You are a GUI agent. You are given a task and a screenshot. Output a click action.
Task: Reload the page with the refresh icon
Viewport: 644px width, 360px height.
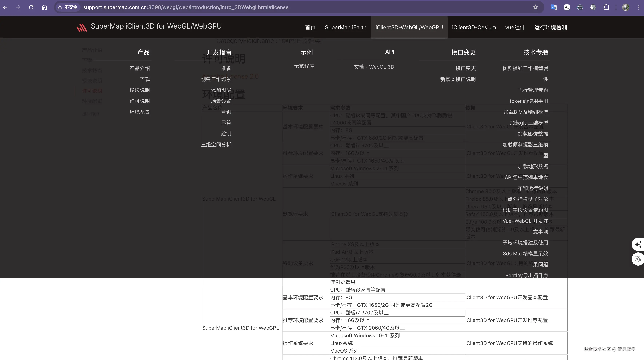click(x=31, y=7)
